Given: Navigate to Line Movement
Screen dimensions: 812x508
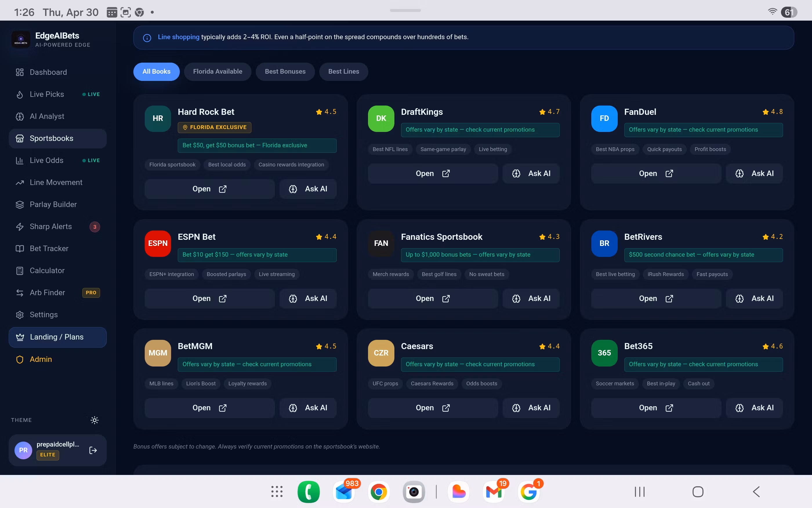Looking at the screenshot, I should click(x=57, y=182).
